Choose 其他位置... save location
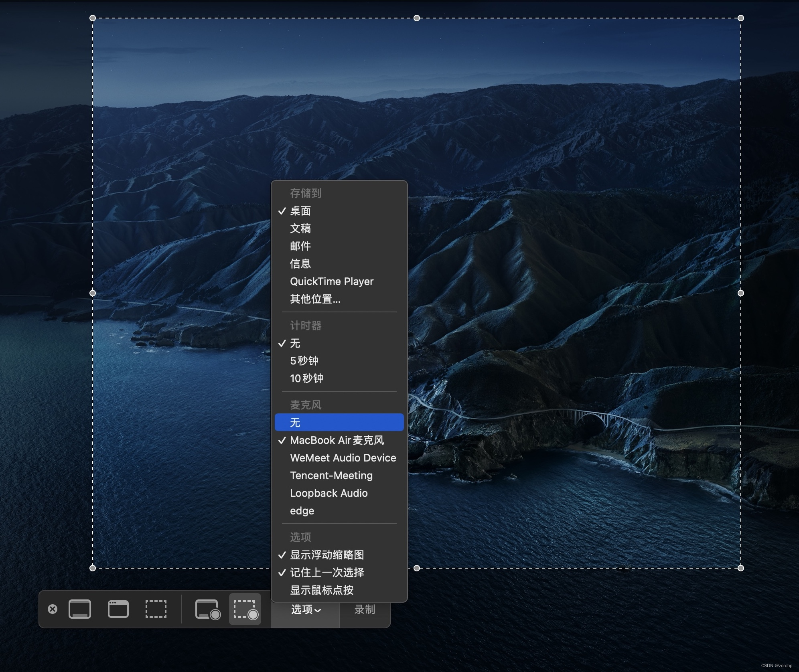This screenshot has width=799, height=672. click(315, 299)
